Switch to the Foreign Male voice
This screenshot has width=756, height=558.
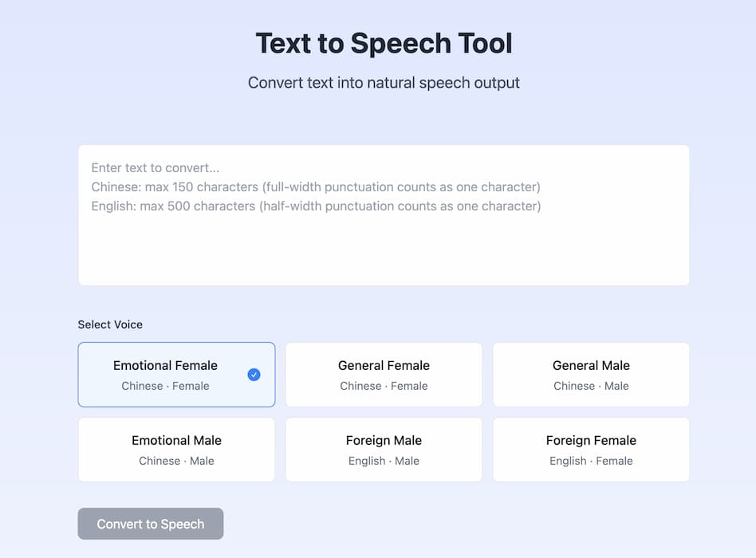point(384,450)
